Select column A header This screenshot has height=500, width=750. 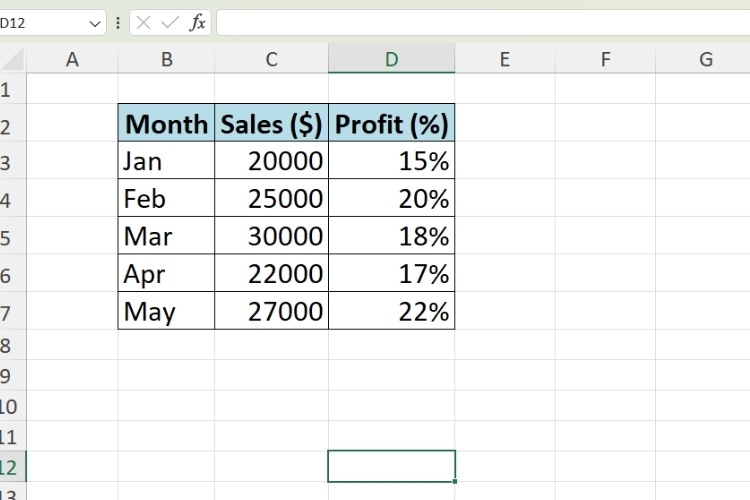[x=72, y=59]
